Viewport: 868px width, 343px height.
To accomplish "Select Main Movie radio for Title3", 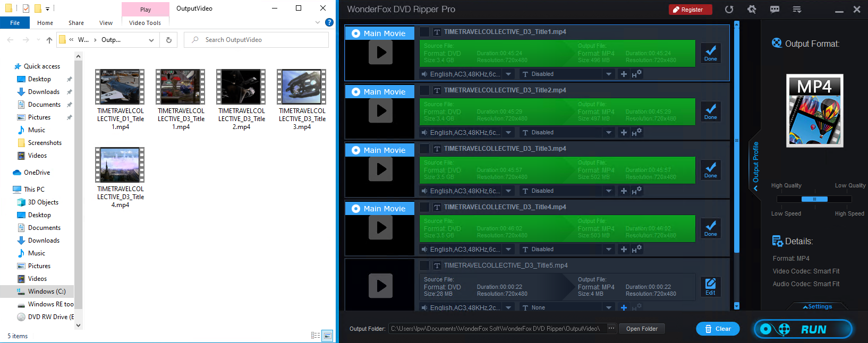I will tap(356, 150).
